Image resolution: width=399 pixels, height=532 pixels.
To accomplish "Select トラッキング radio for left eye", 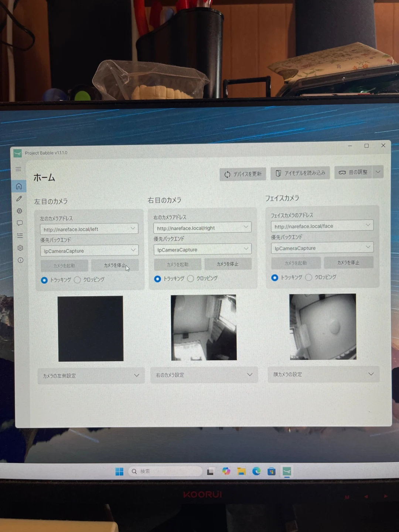I will [x=44, y=280].
